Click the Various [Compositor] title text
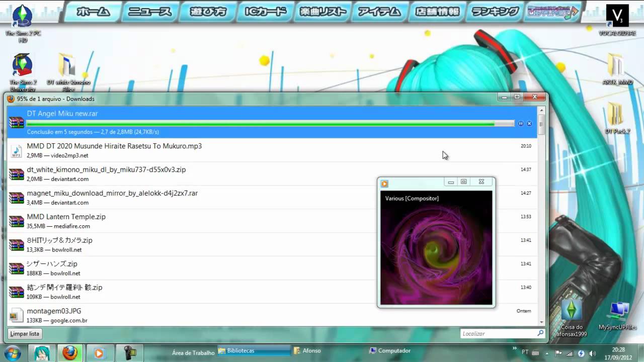 tap(412, 198)
